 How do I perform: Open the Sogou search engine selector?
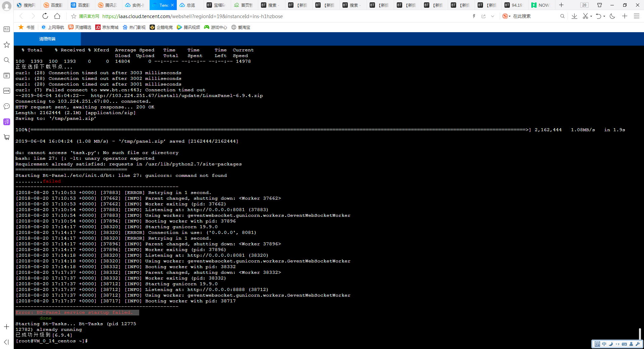tap(506, 16)
